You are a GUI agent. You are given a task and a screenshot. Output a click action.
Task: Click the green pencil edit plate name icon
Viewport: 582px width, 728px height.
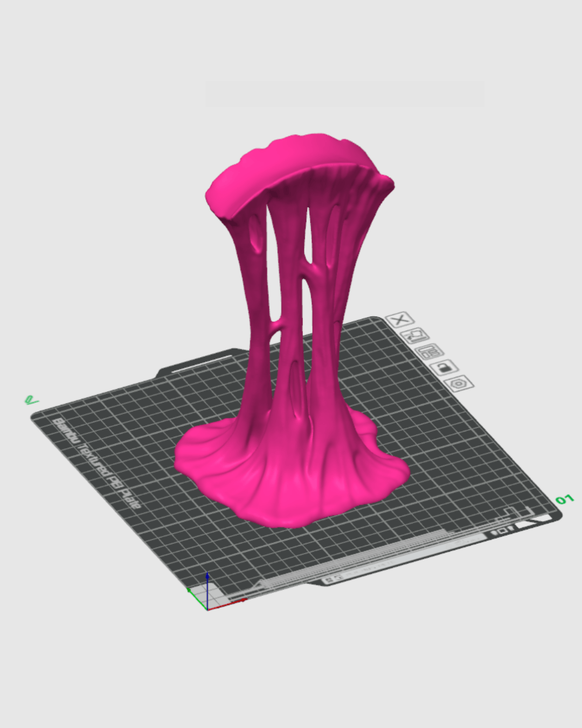31,400
